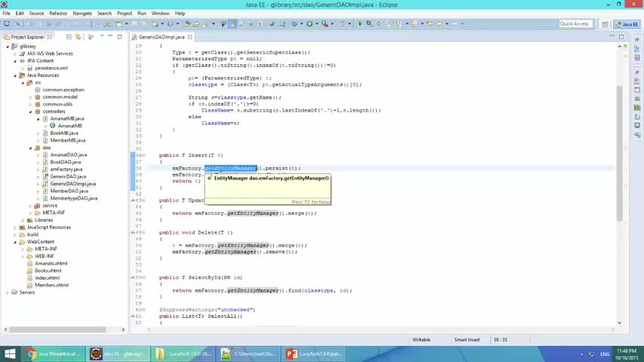644x362 pixels.
Task: Toggle Mark Occurrences highlighted toolbar icon
Action: point(233,24)
